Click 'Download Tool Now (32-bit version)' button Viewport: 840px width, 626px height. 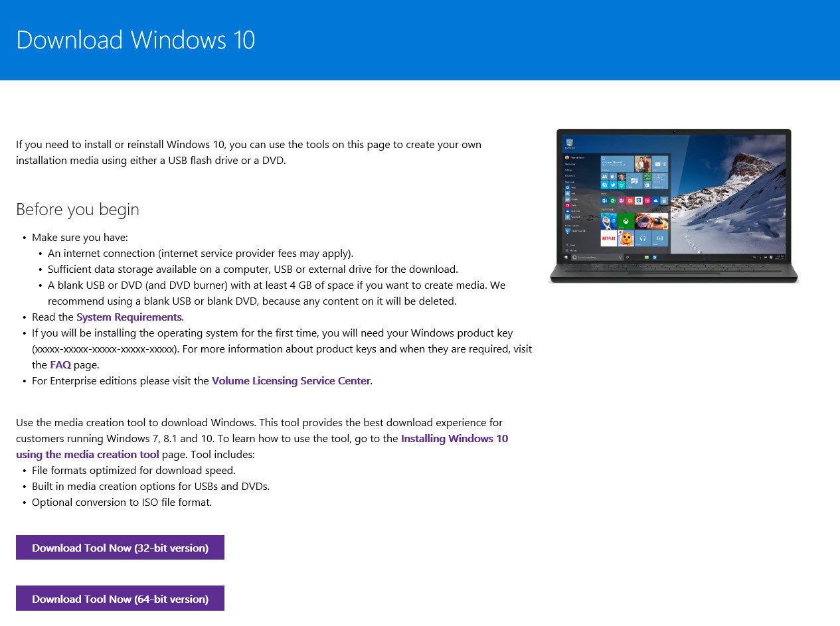pyautogui.click(x=120, y=547)
